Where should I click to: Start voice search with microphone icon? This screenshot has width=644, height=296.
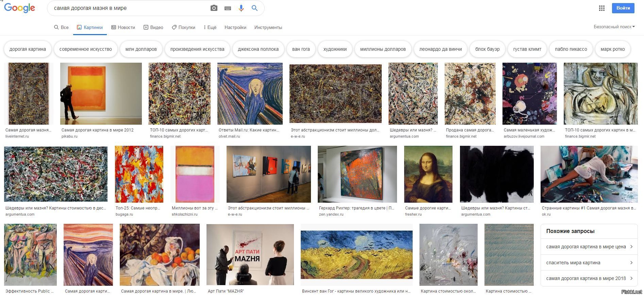point(241,8)
